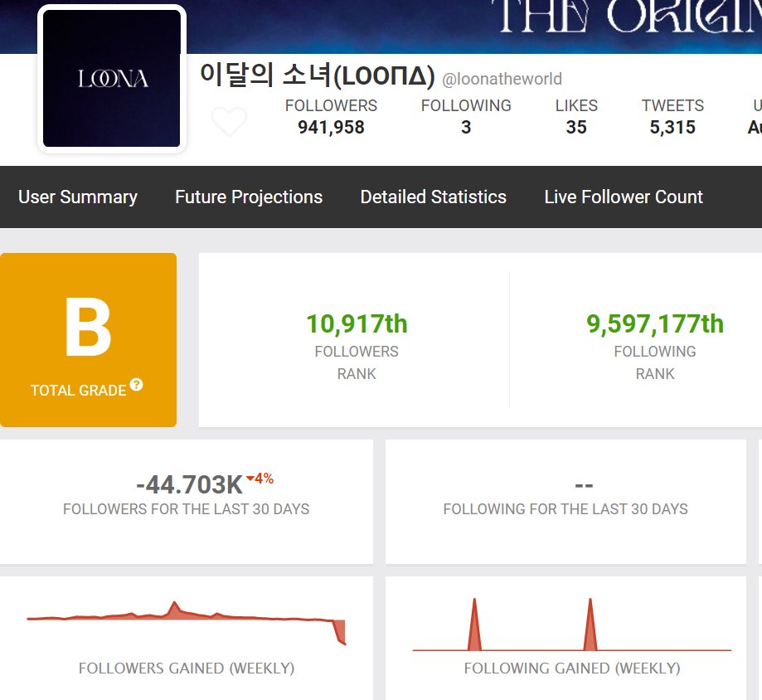Switch to Detailed Statistics tab
762x700 pixels.
[434, 197]
